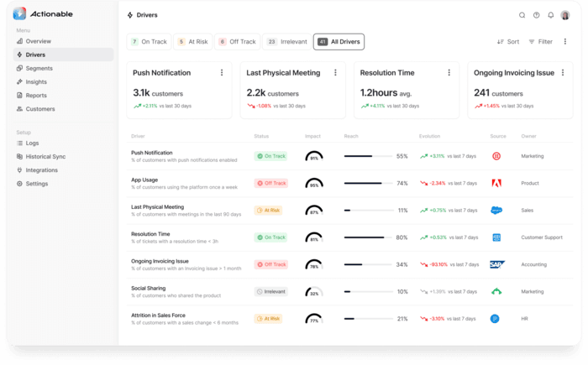Select Drivers in sidebar menu

click(63, 55)
